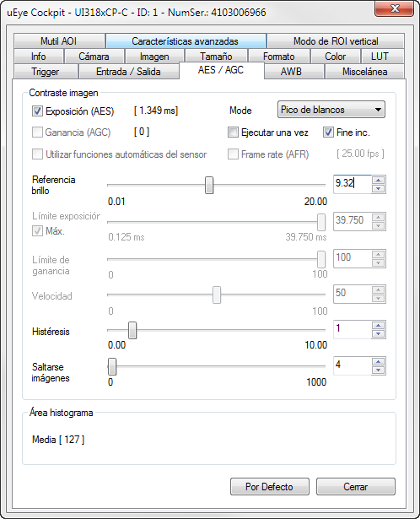This screenshot has height=519, width=420.
Task: Click the Saltarse imágenes field showing 4
Action: pos(353,365)
